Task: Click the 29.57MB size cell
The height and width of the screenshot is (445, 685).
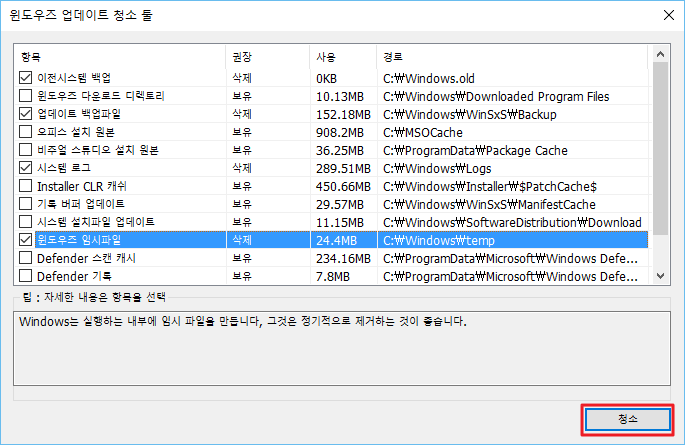Action: coord(340,204)
